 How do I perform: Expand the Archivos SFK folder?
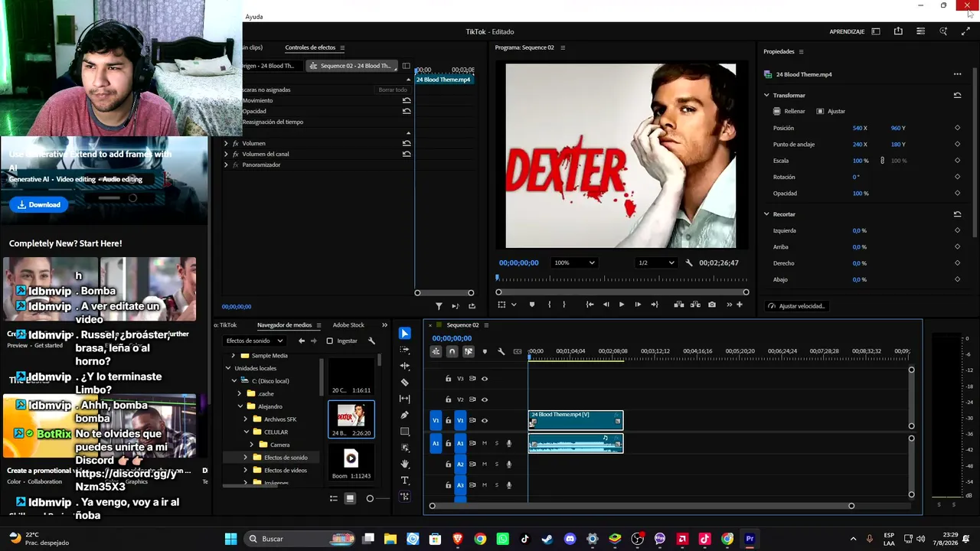(x=246, y=419)
